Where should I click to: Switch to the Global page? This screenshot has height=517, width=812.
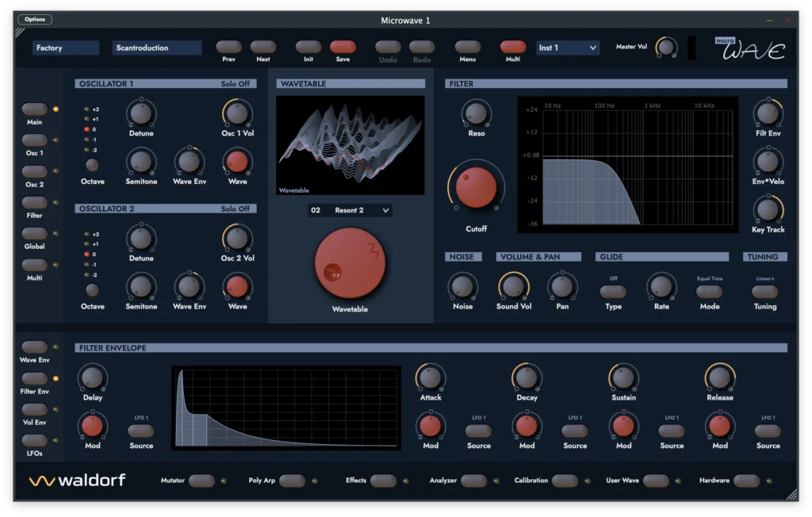tap(34, 233)
